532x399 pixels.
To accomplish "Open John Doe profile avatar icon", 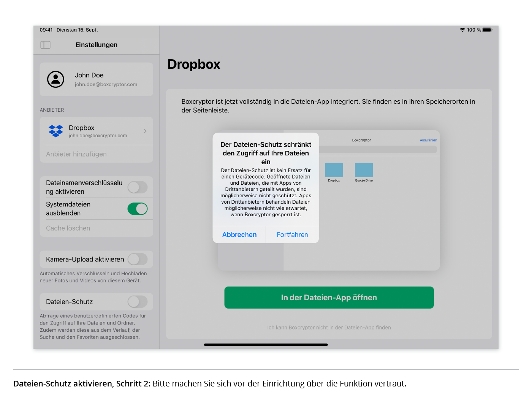I will coord(55,79).
